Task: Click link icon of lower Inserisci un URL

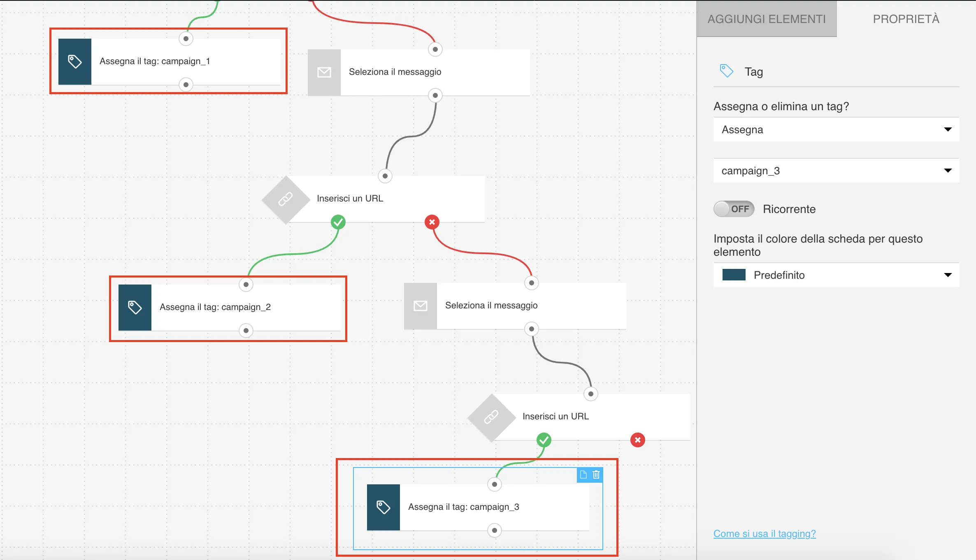Action: point(491,417)
